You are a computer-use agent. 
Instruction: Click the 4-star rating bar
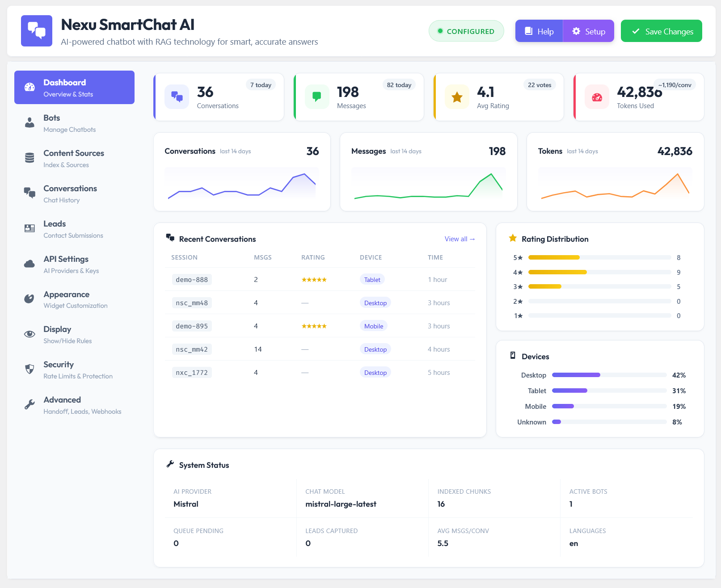pyautogui.click(x=600, y=272)
